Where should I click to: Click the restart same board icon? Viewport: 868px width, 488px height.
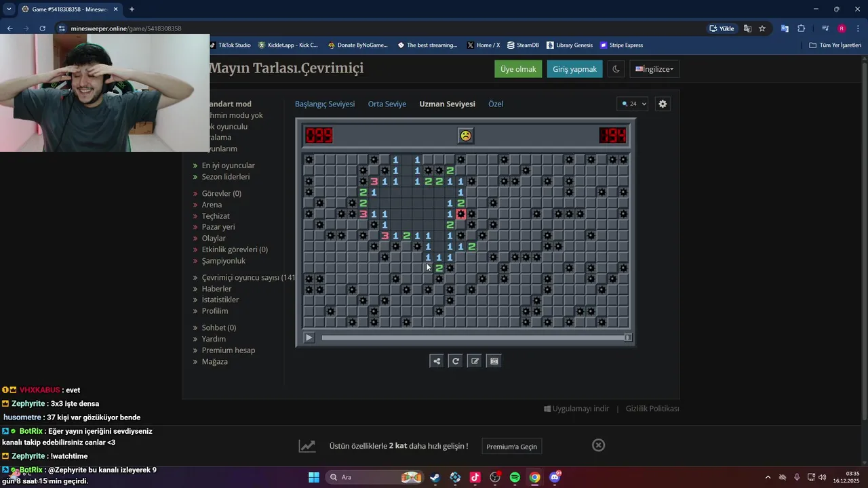[x=456, y=361]
